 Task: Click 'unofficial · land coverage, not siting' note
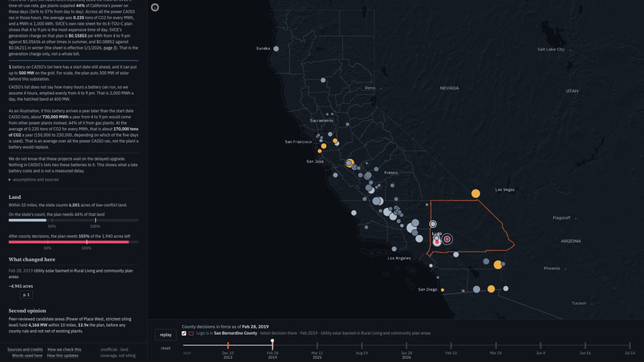pos(118,352)
